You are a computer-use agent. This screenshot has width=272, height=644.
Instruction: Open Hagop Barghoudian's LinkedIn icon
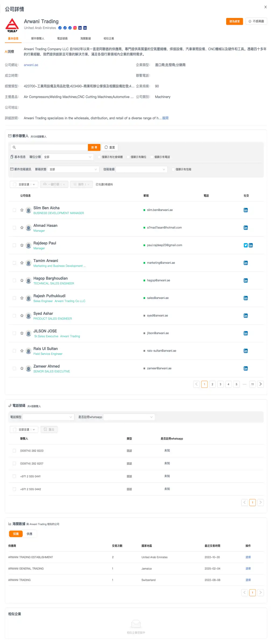[x=246, y=280]
